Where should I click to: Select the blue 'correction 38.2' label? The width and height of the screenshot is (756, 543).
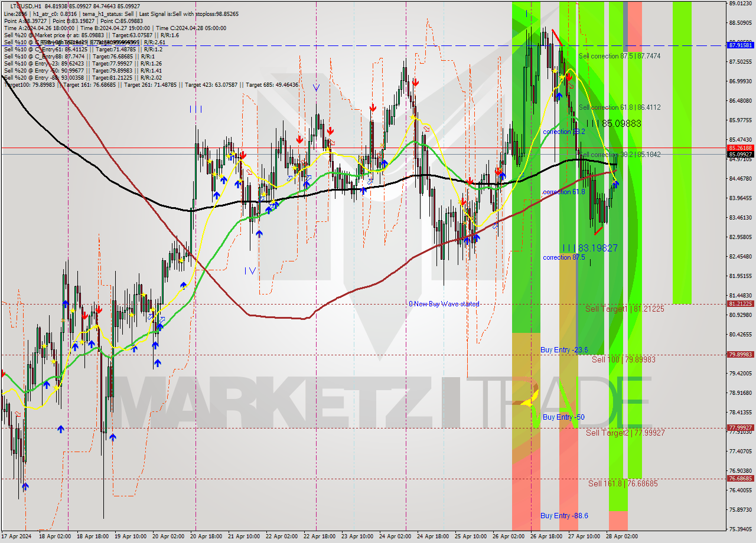point(564,132)
